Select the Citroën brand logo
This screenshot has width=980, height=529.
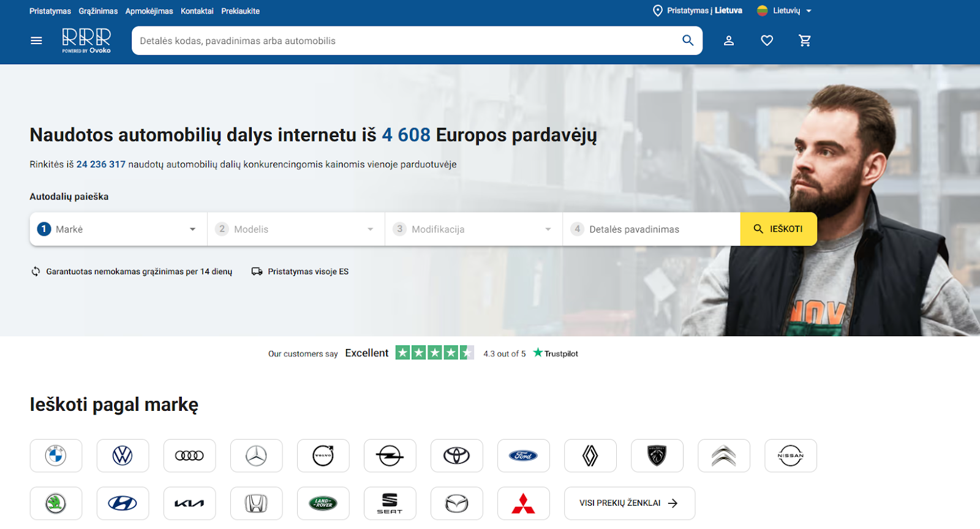[x=723, y=456]
